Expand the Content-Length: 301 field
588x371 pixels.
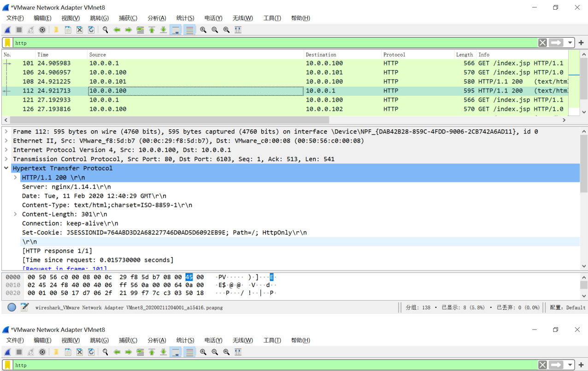click(15, 214)
